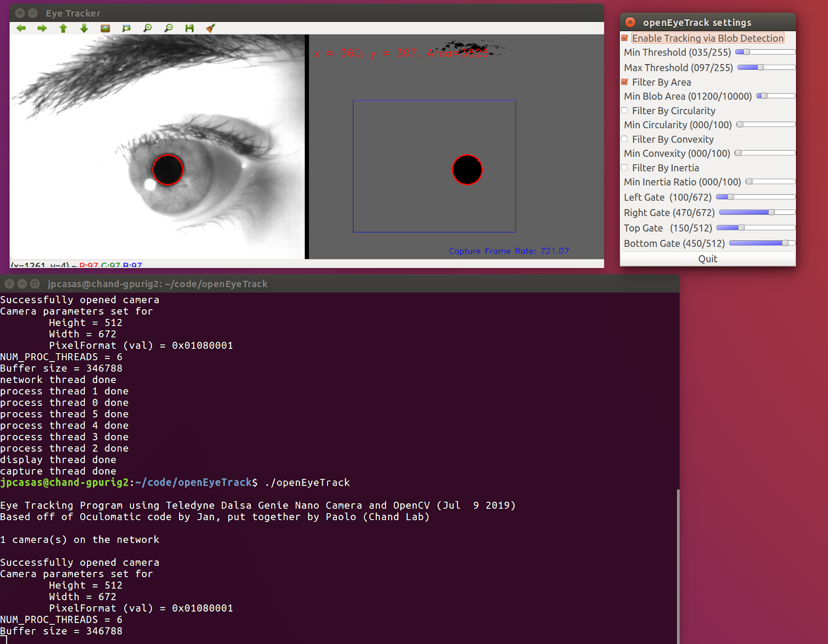This screenshot has height=644, width=828.
Task: Check the Filter By Inertia box
Action: tap(625, 167)
